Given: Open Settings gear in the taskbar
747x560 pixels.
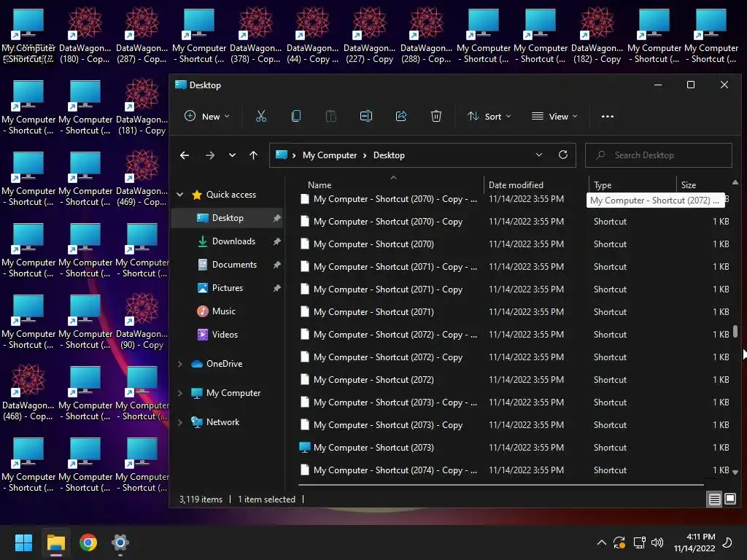Looking at the screenshot, I should coord(120,542).
